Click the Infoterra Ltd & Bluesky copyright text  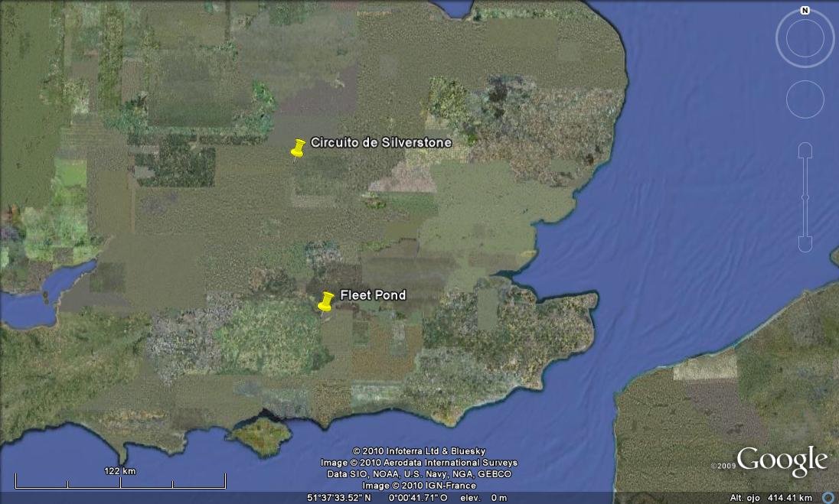point(419,451)
